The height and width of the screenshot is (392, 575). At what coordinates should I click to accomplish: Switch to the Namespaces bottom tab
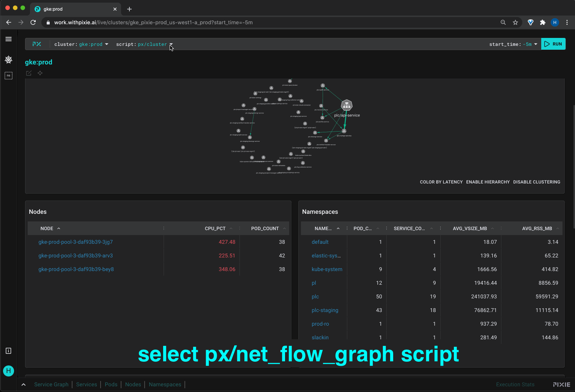(x=165, y=384)
